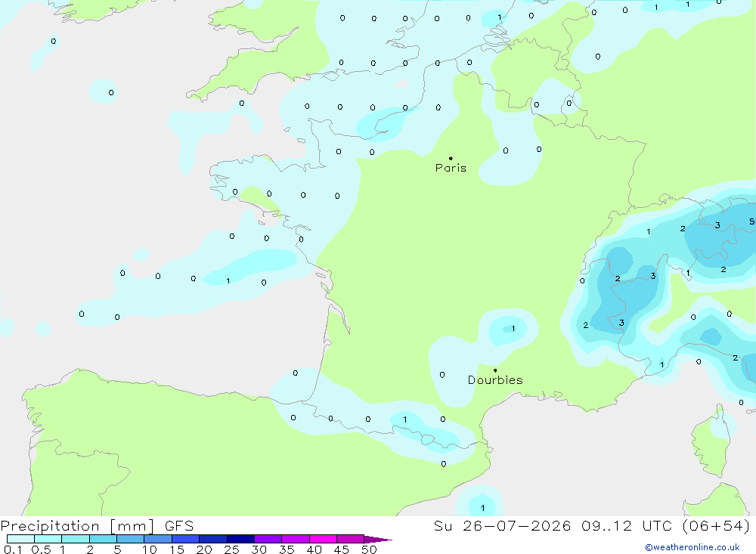
Task: Click the '1' value in Bay of Biscay
Action: click(228, 280)
